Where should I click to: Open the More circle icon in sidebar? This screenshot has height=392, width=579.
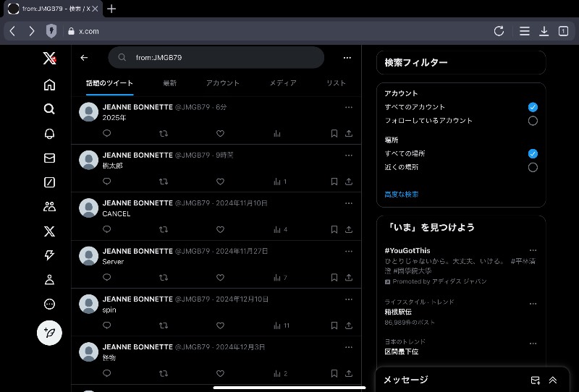pyautogui.click(x=49, y=304)
